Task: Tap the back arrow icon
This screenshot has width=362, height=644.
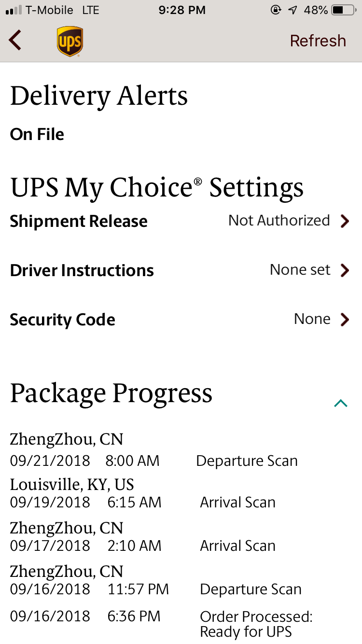Action: click(15, 41)
